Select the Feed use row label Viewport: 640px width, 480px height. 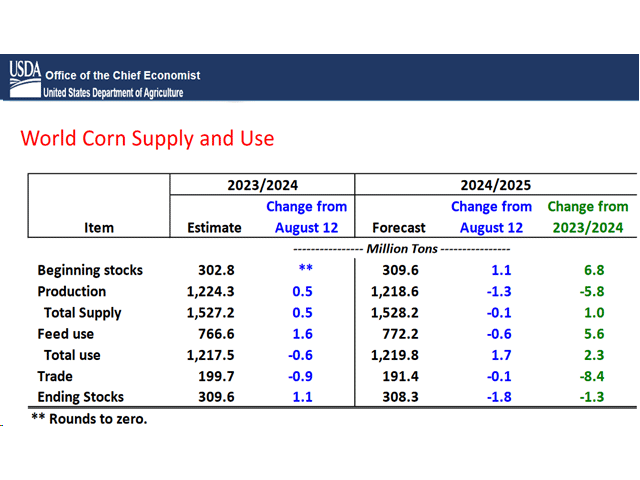pos(69,333)
